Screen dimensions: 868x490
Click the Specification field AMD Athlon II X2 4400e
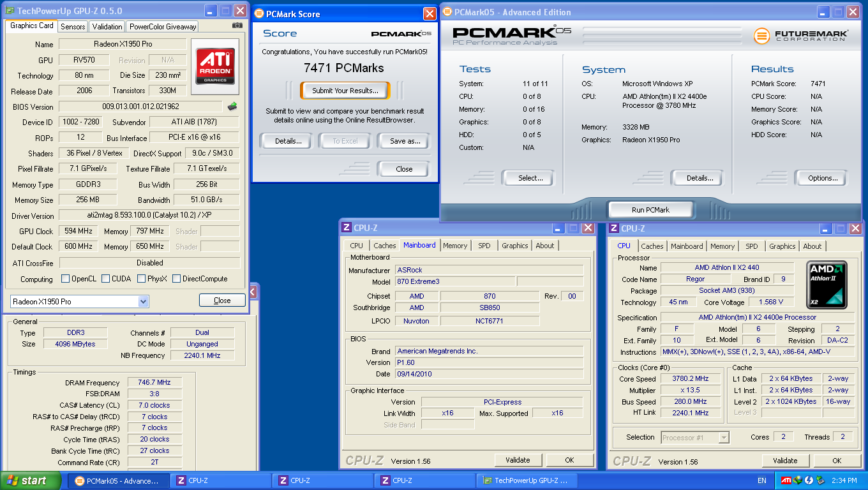click(x=757, y=317)
